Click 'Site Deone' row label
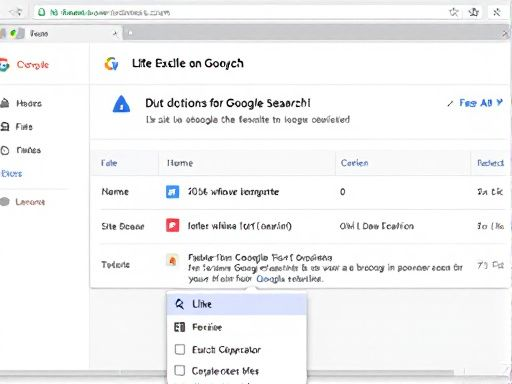 pos(123,227)
